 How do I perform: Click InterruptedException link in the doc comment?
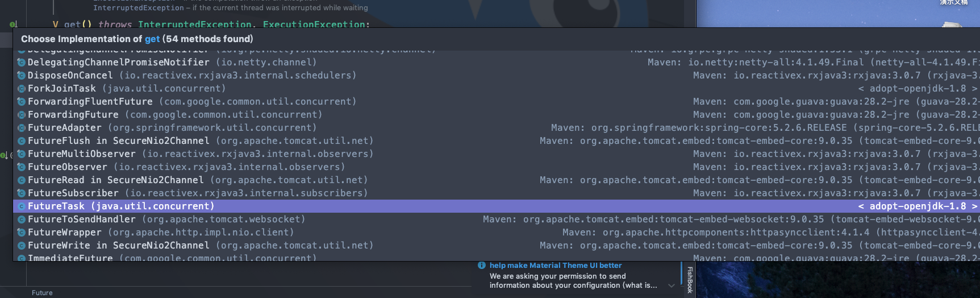139,8
